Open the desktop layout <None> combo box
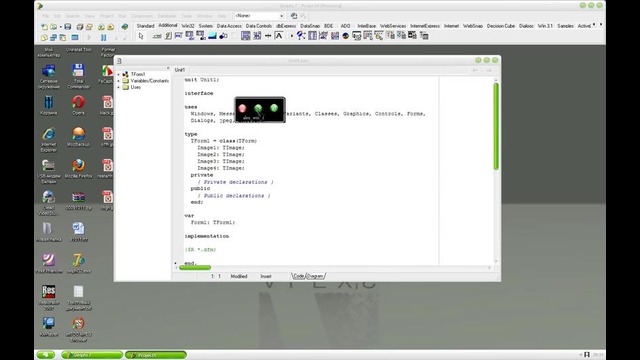Image resolution: width=640 pixels, height=360 pixels. coord(259,16)
